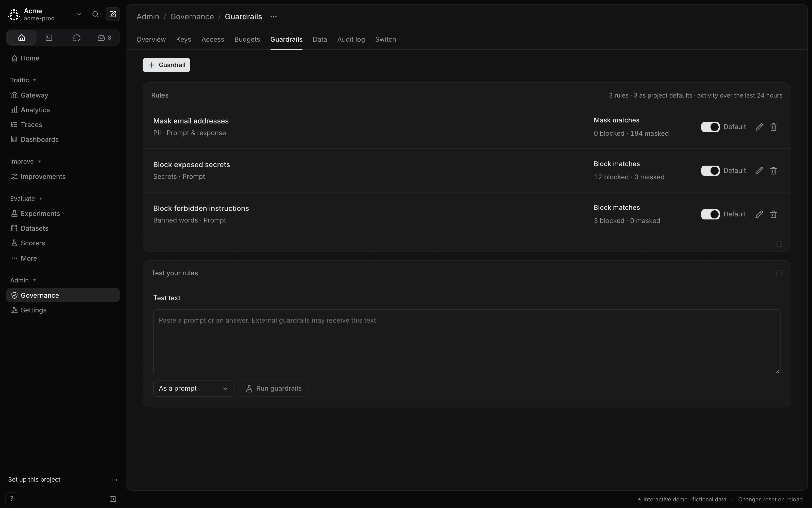Click the add Guardrail button

[x=166, y=65]
